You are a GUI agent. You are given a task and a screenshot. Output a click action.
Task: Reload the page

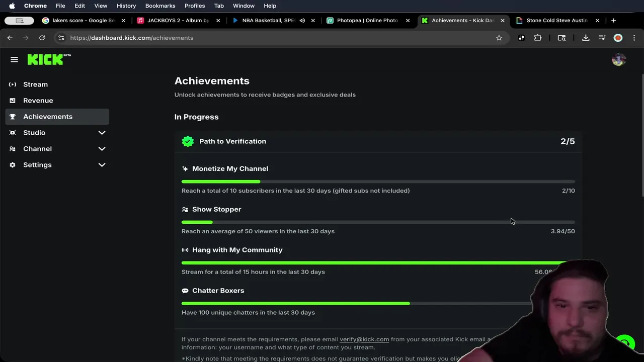(x=42, y=38)
